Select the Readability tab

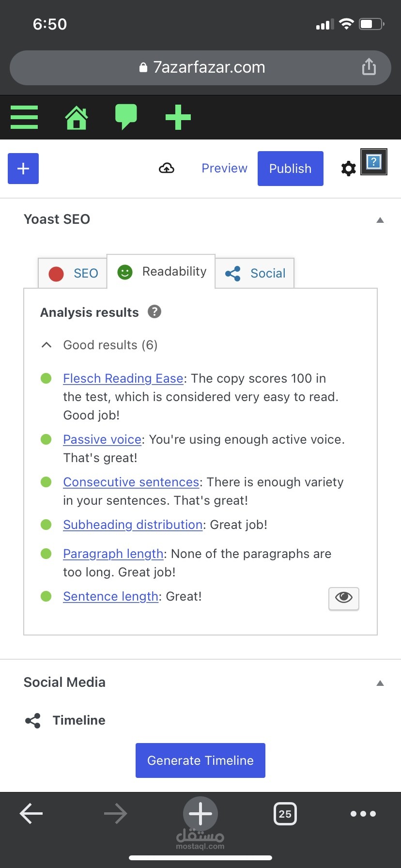click(x=161, y=272)
